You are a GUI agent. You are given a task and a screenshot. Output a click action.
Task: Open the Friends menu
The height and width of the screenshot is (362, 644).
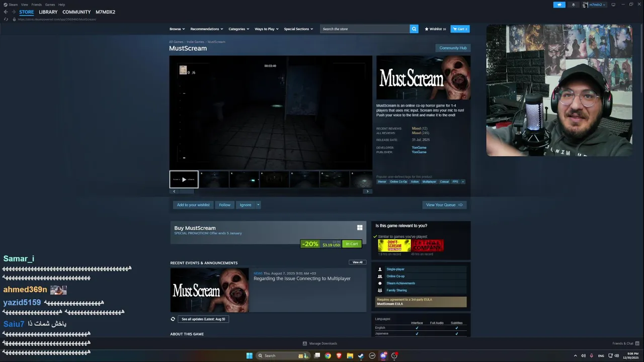click(x=37, y=5)
